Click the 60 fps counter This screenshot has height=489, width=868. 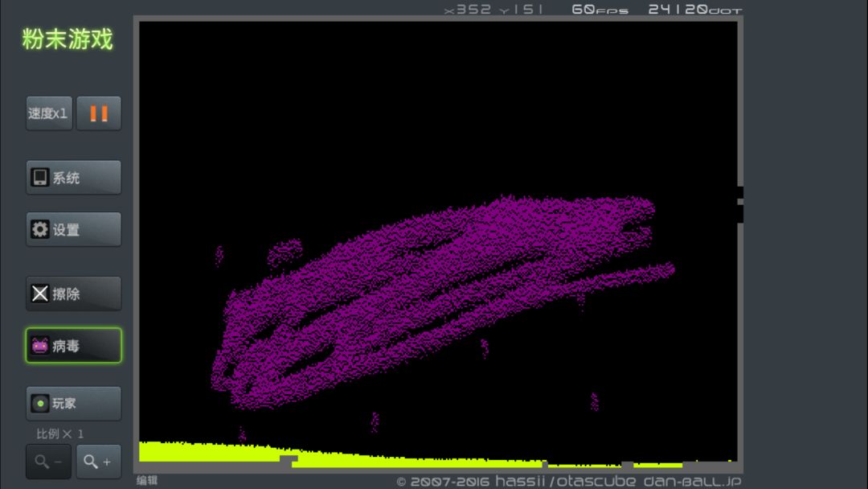tap(600, 10)
